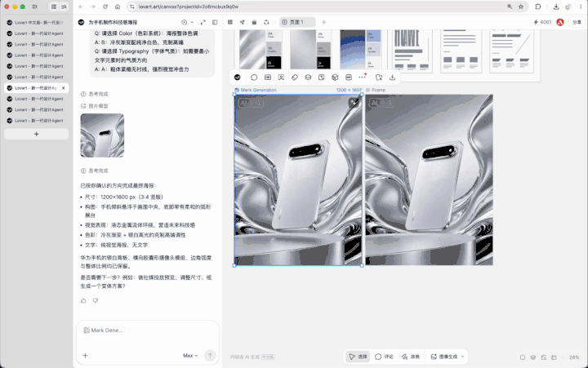Click the background removal icon in the floating toolbar

pos(281,78)
